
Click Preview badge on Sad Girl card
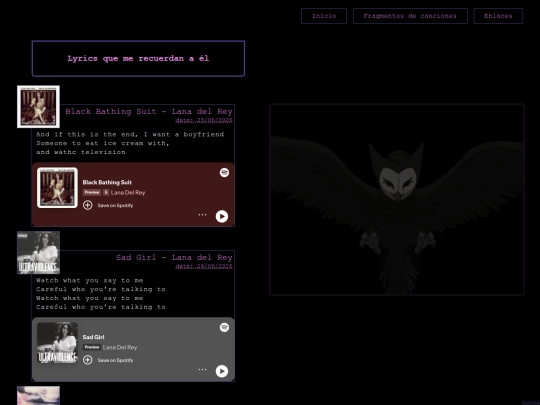click(92, 347)
